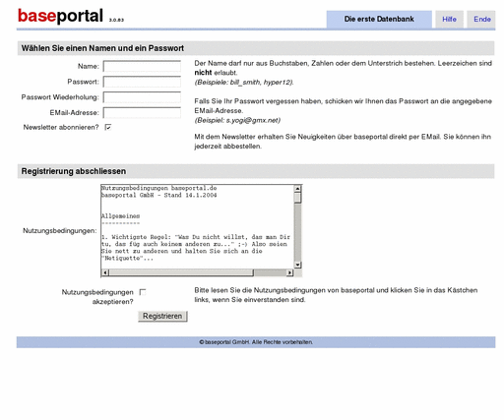Click the 'Newsletter abonnieren?' label
Viewport: 504px width, 420px height.
(x=61, y=127)
